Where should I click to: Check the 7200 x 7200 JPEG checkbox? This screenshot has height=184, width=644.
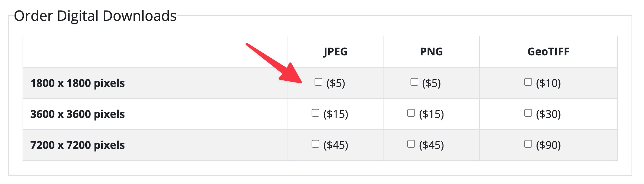click(x=315, y=144)
